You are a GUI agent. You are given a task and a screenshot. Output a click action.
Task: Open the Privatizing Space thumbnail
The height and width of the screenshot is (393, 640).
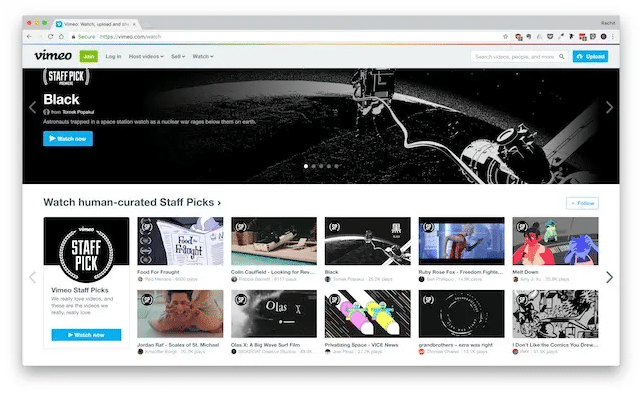click(x=368, y=314)
